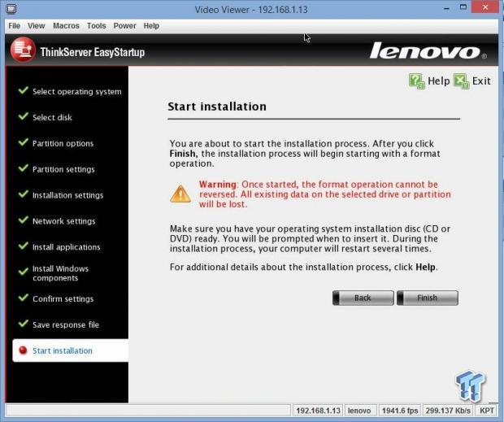Open the Power menu
504x422 pixels.
click(x=124, y=26)
